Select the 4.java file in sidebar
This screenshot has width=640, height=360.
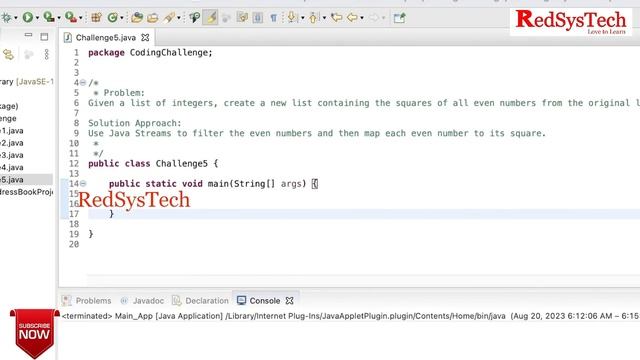pyautogui.click(x=12, y=167)
